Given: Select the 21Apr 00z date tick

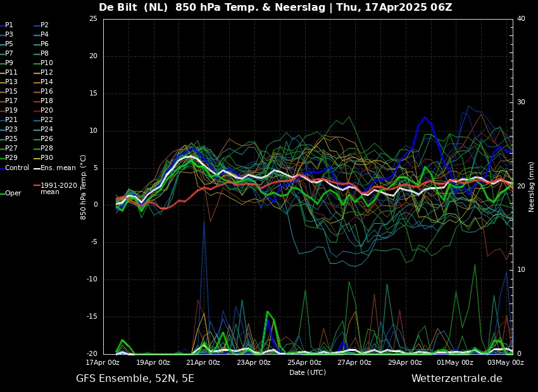Looking at the screenshot, I should pos(204,362).
